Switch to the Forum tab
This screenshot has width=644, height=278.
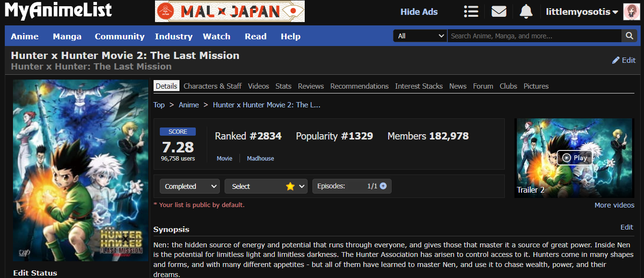point(483,86)
